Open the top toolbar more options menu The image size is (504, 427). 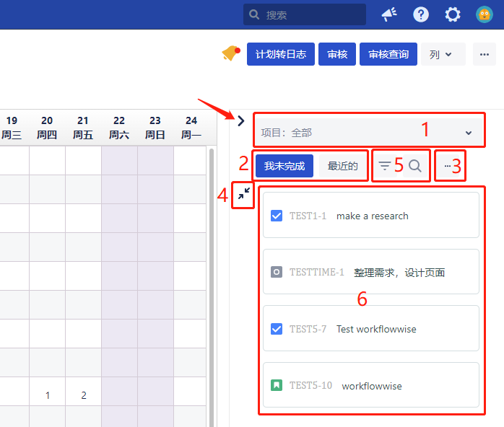point(484,54)
